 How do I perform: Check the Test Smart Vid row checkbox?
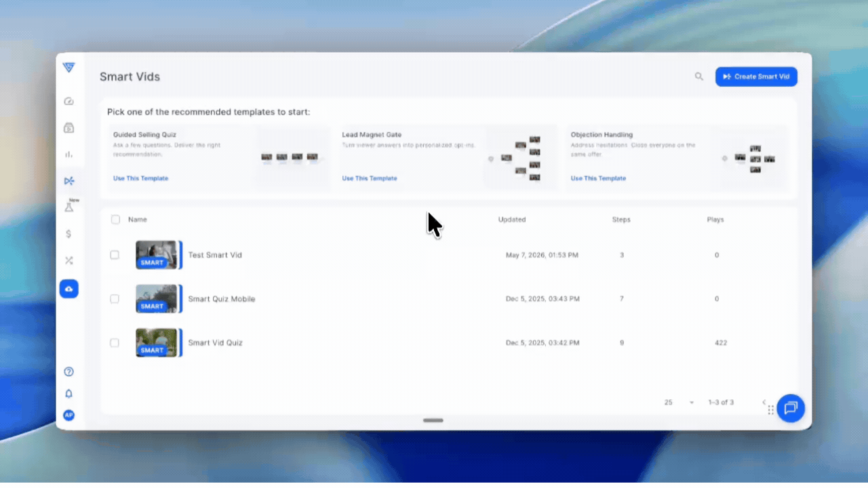click(115, 255)
